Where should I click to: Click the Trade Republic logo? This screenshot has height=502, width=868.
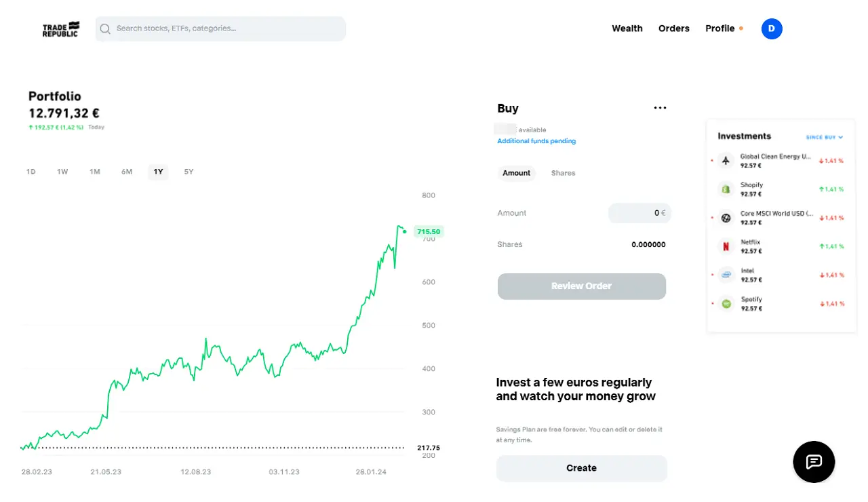[61, 29]
